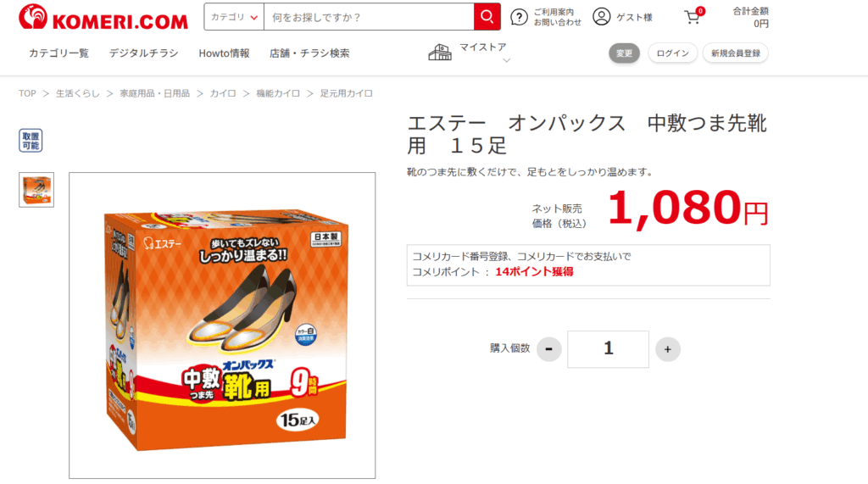Increase purchase quantity with plus button
This screenshot has height=484, width=868.
click(668, 349)
